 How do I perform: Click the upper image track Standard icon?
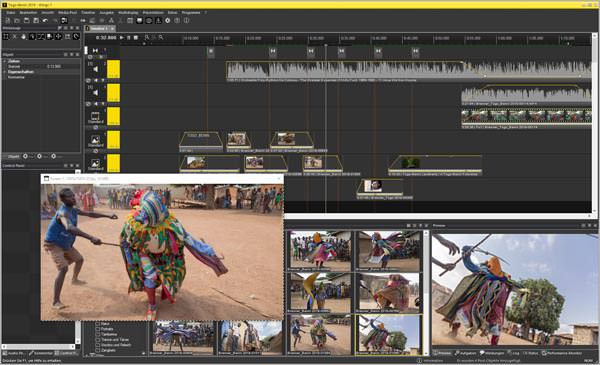pos(95,140)
